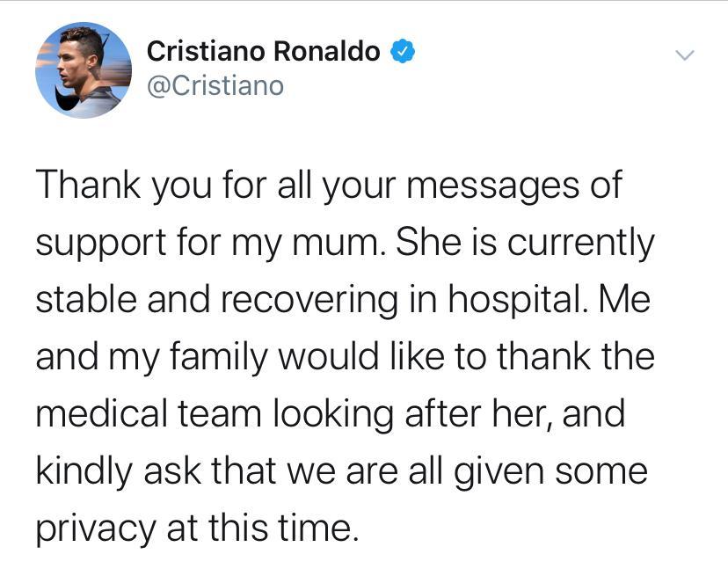Image resolution: width=728 pixels, height=576 pixels.
Task: Open the tweet options chevron menu
Action: coord(684,55)
